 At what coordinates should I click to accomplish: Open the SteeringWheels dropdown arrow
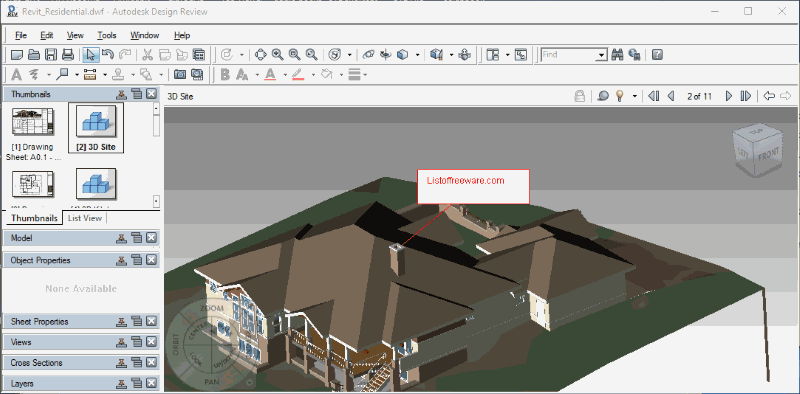[x=350, y=55]
